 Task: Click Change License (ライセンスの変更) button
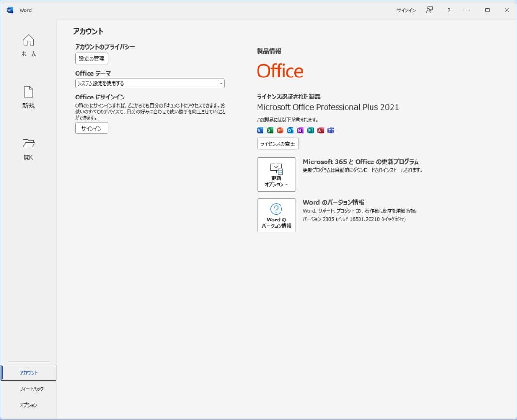pos(278,144)
